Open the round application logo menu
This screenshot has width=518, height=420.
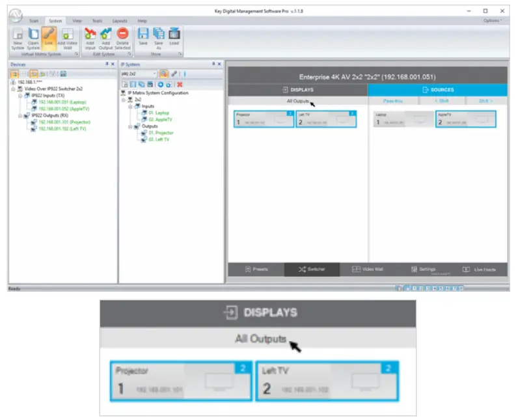[x=16, y=15]
